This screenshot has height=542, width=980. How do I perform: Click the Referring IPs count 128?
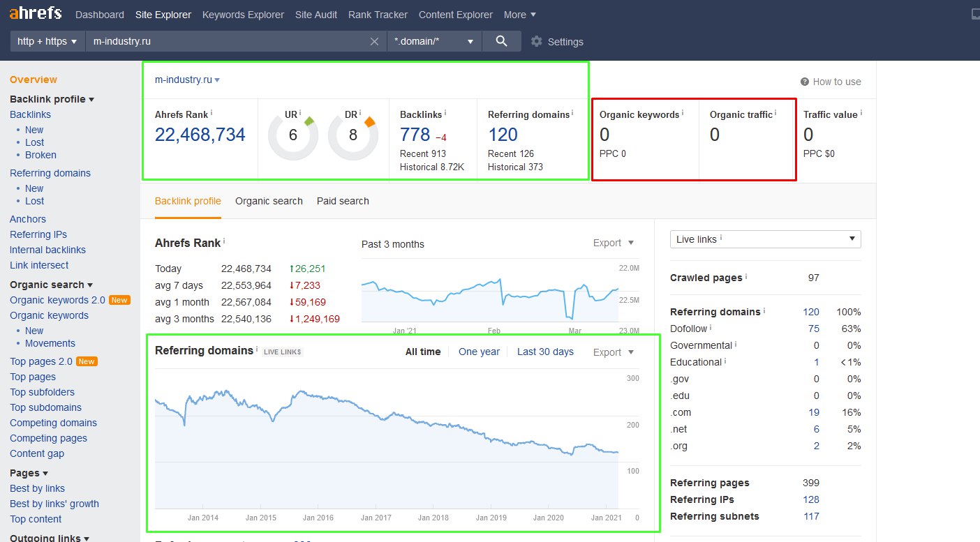click(x=811, y=499)
